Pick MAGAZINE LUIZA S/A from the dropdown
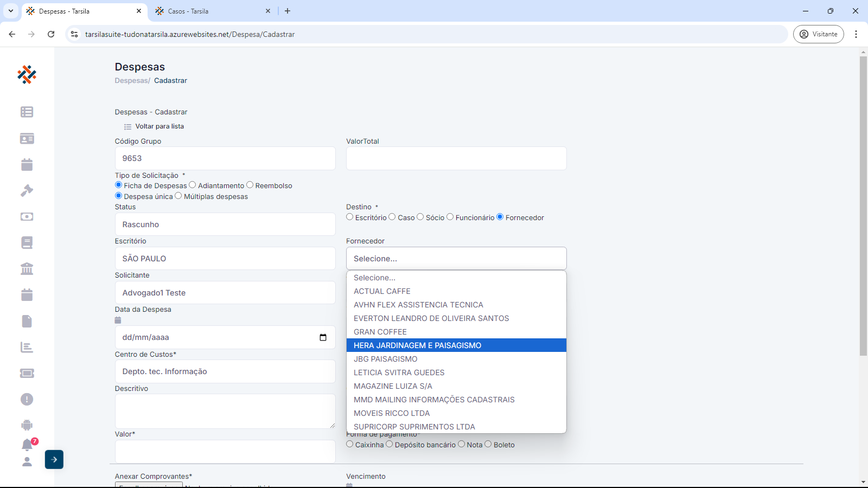The height and width of the screenshot is (488, 868). (x=393, y=386)
